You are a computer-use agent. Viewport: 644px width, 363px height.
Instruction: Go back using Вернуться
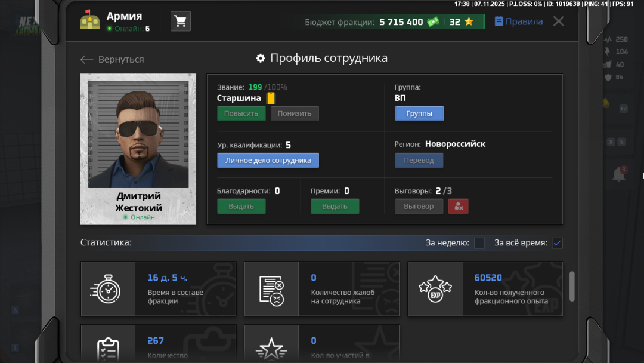pyautogui.click(x=112, y=59)
